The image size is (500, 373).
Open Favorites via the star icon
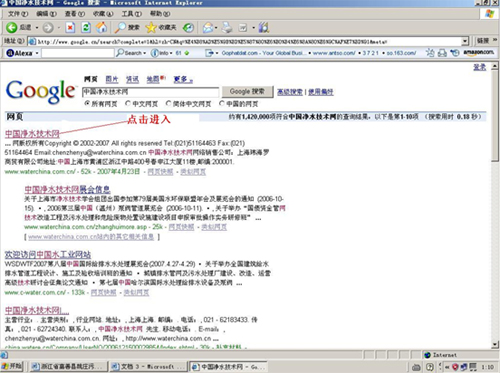tap(151, 28)
